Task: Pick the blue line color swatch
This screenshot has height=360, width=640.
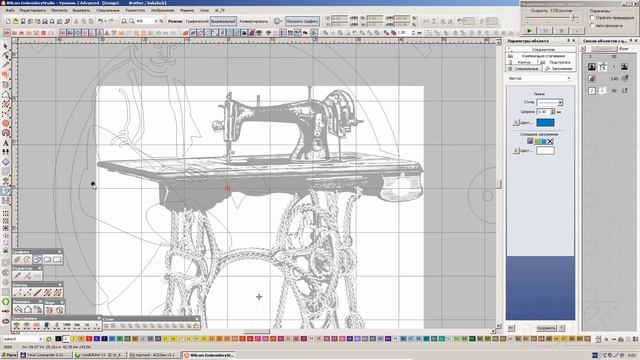Action: click(545, 122)
